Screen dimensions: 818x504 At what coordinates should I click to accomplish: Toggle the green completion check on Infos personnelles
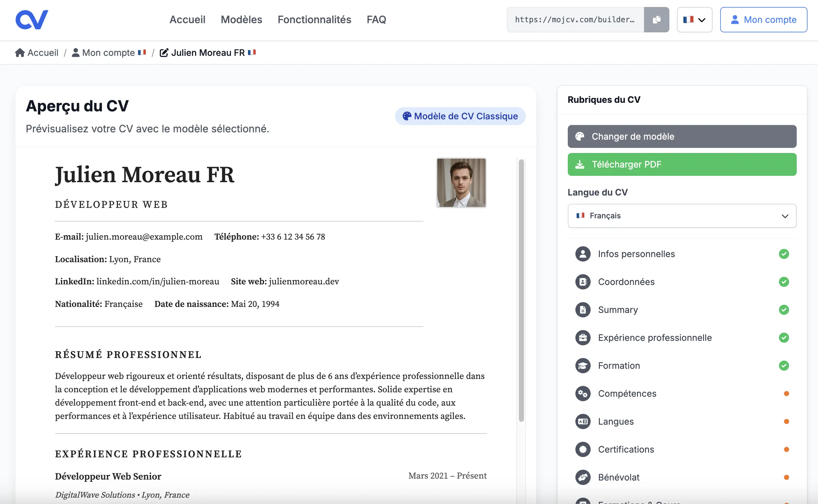(x=784, y=254)
